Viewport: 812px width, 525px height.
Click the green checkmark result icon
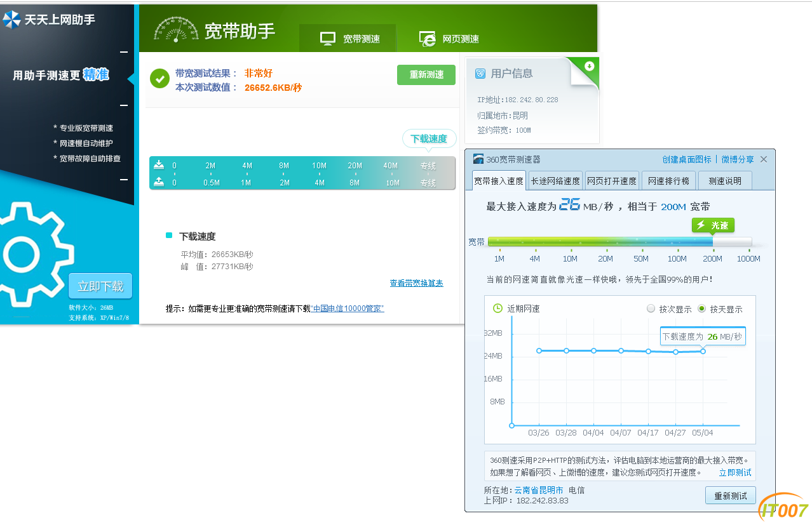(159, 79)
